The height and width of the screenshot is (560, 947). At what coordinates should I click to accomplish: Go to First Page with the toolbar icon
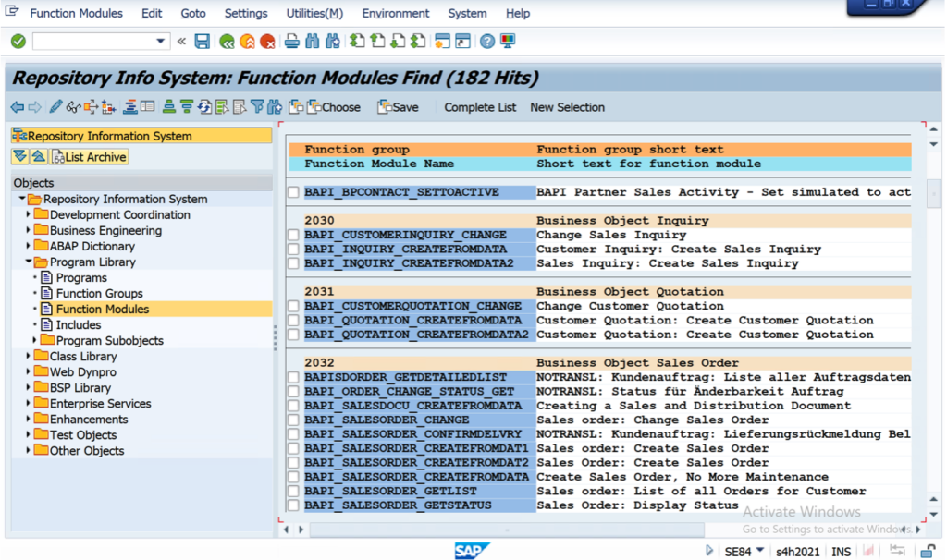click(x=357, y=41)
